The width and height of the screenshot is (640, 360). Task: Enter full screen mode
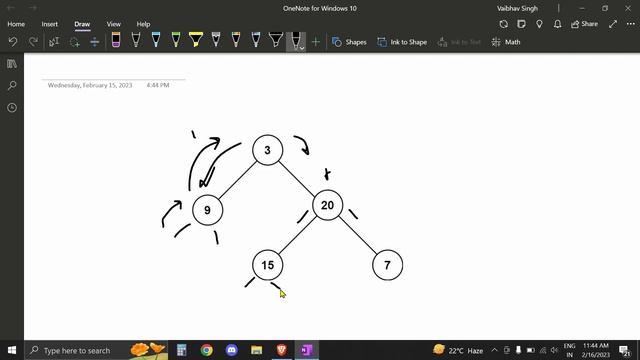[613, 24]
